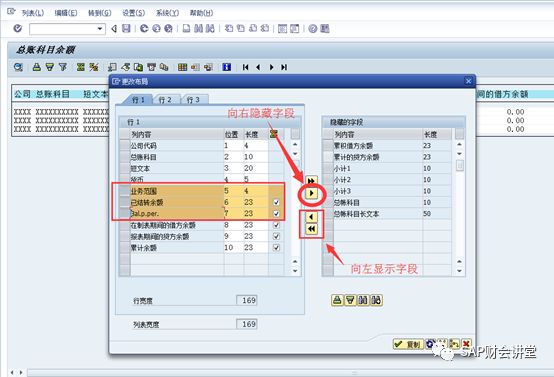
Task: Click the length cell of the 公司代码 row
Action: [x=255, y=146]
